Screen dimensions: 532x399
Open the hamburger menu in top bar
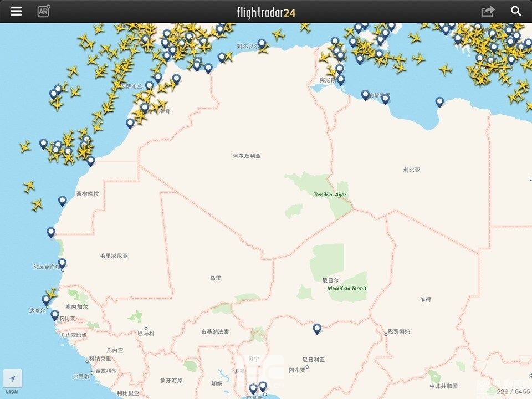click(16, 11)
